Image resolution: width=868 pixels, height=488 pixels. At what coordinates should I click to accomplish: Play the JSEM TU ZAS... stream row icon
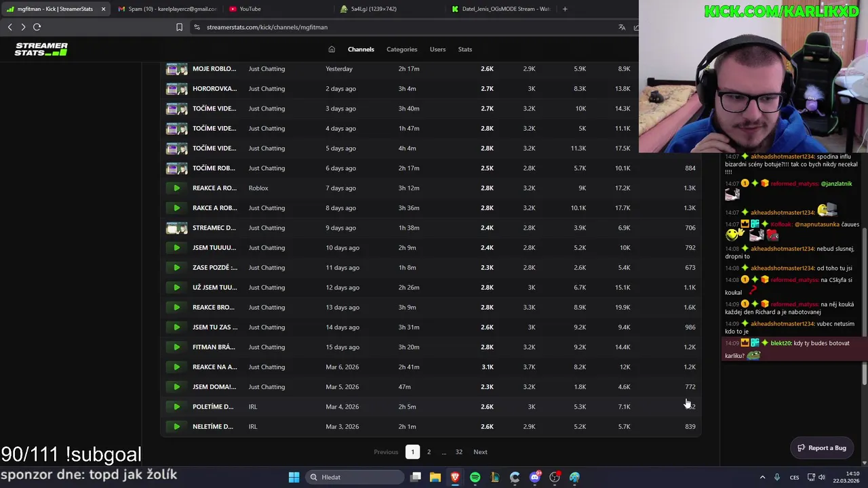click(x=176, y=327)
